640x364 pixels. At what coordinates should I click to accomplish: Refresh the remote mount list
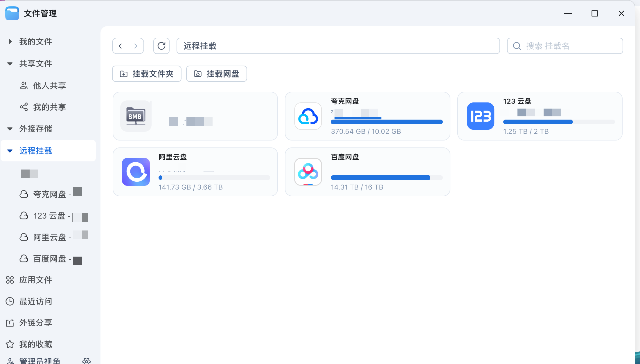[x=161, y=46]
